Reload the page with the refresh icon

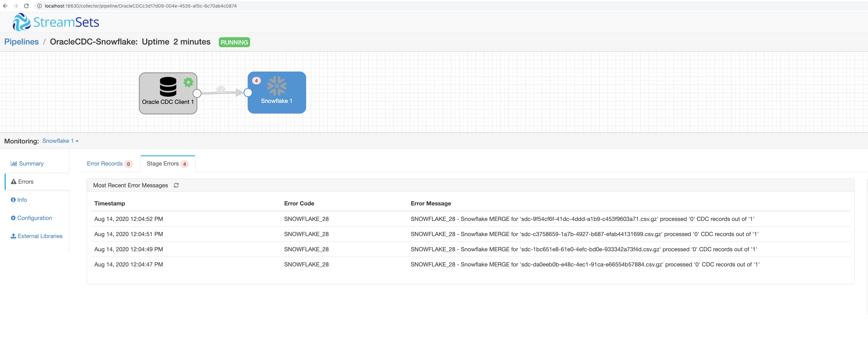26,6
